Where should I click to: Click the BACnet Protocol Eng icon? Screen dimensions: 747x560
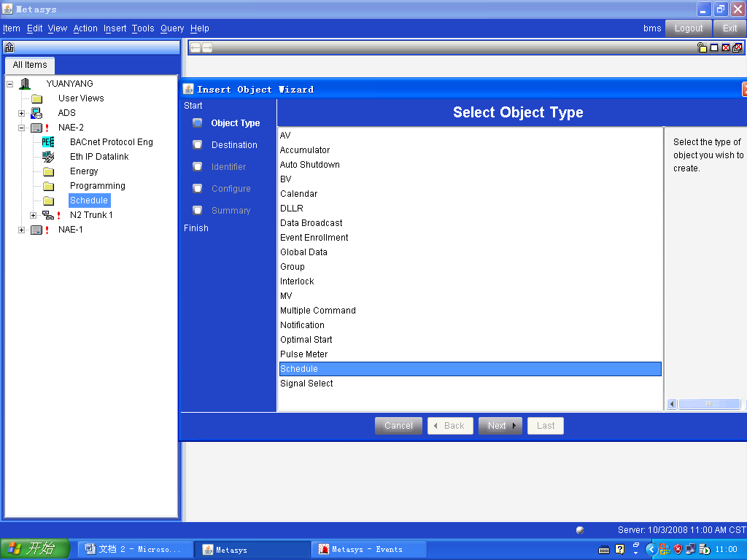tap(48, 142)
